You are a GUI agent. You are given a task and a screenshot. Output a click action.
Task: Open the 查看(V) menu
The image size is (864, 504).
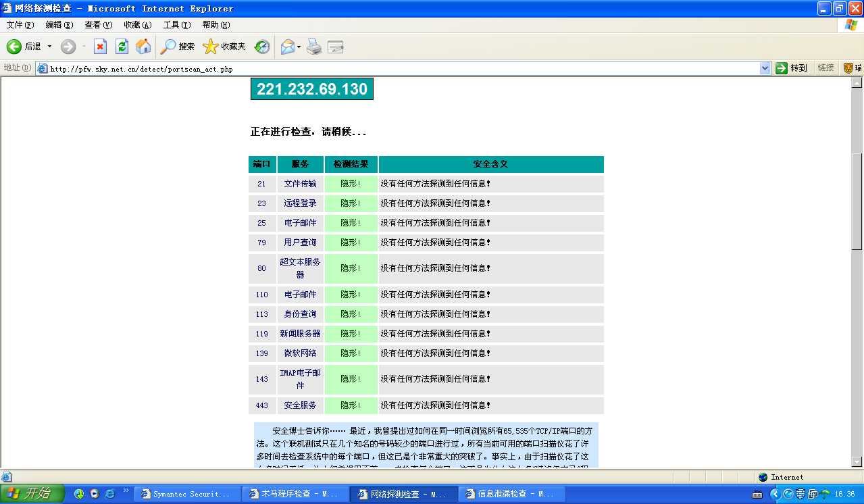tap(98, 25)
